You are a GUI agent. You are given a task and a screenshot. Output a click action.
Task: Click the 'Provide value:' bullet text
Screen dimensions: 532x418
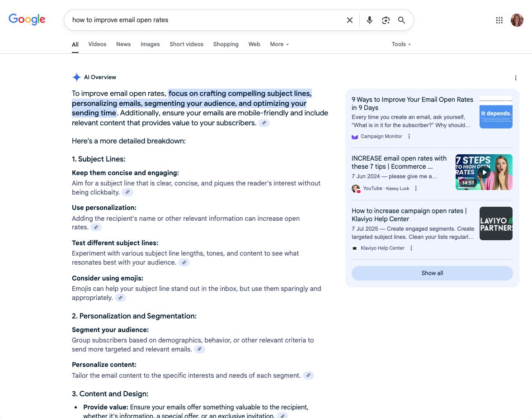105,407
